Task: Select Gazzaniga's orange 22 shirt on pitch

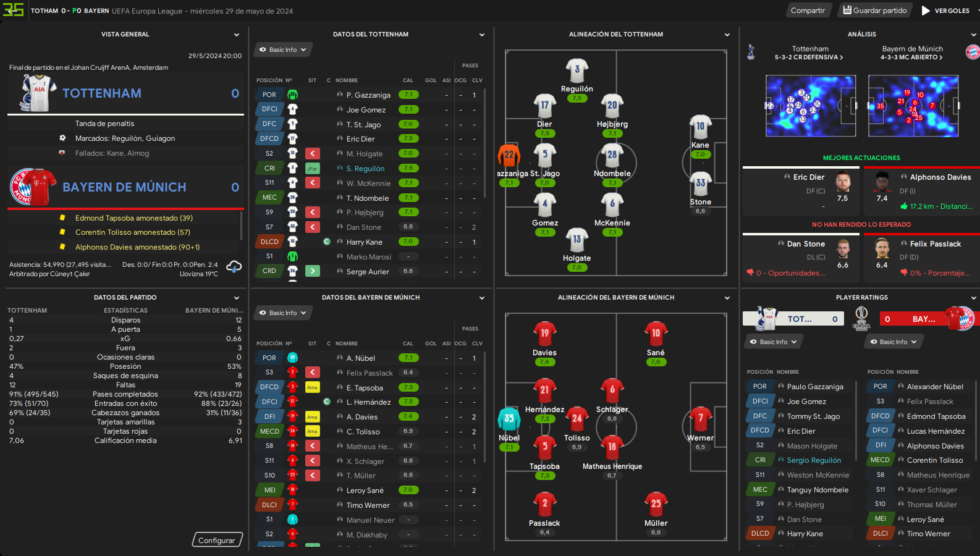Action: (509, 156)
